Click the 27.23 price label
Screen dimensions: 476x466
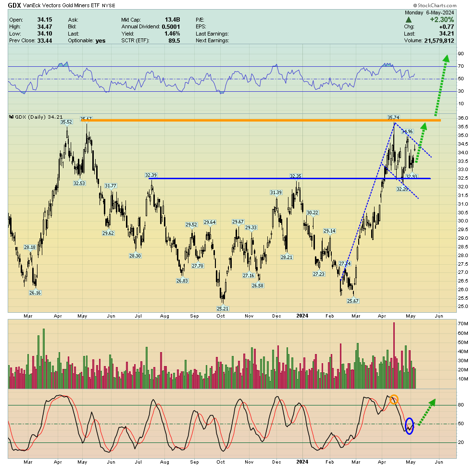point(319,274)
